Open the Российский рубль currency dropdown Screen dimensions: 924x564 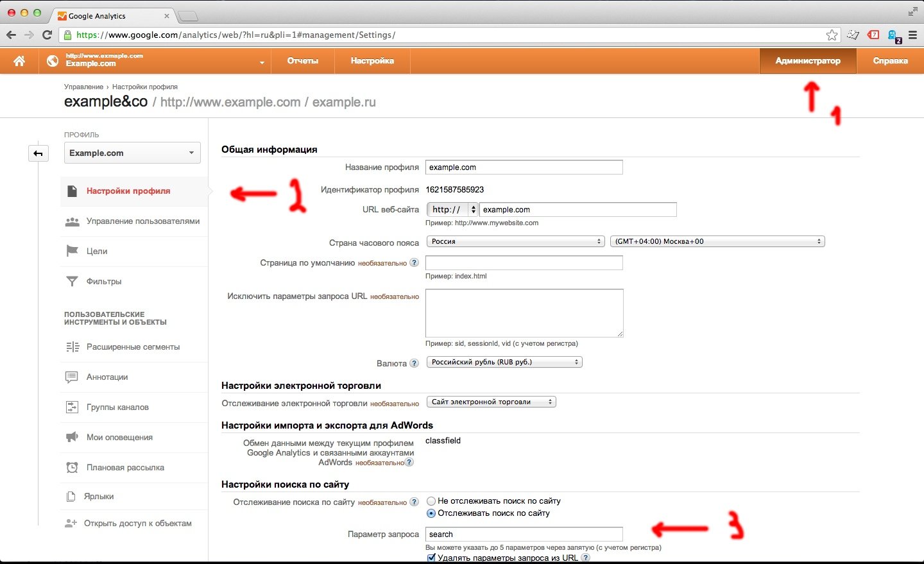(x=504, y=362)
